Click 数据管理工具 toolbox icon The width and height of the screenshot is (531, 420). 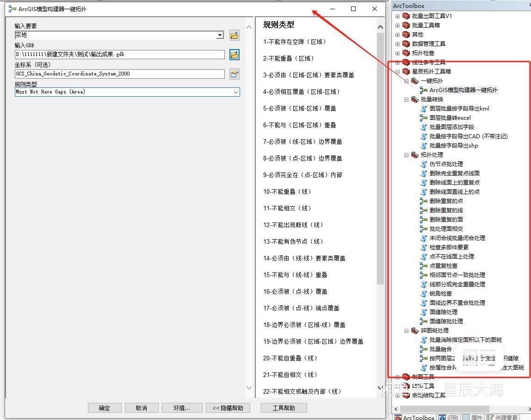coord(406,43)
